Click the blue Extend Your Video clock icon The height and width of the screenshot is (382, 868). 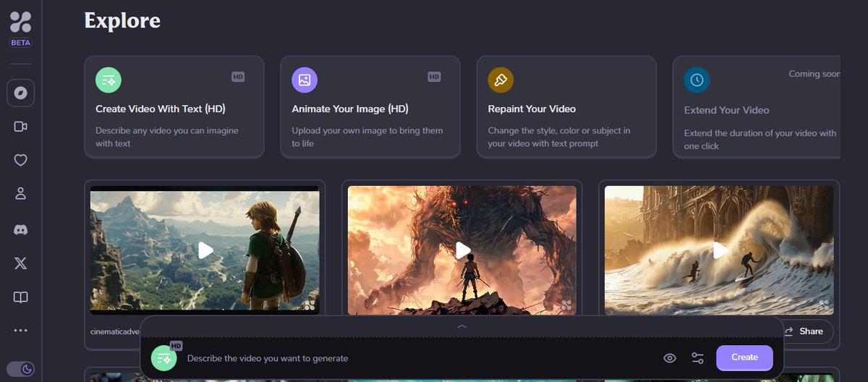coord(697,80)
